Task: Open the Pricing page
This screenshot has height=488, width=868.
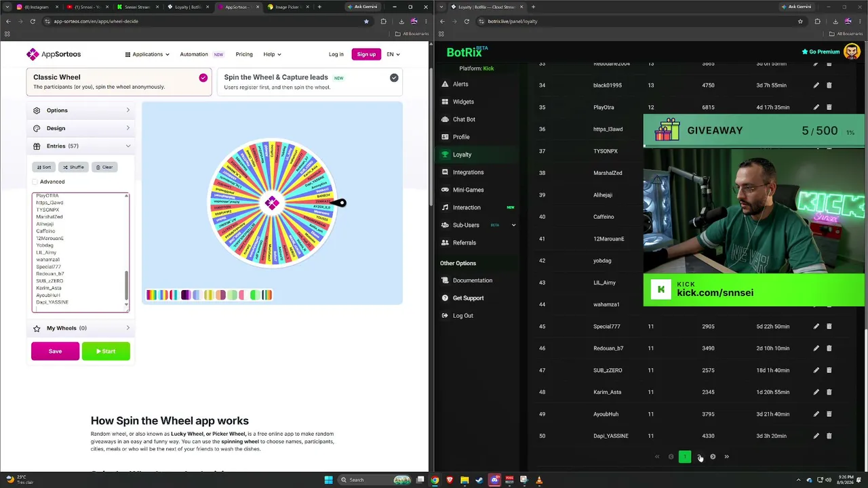Action: pos(244,54)
